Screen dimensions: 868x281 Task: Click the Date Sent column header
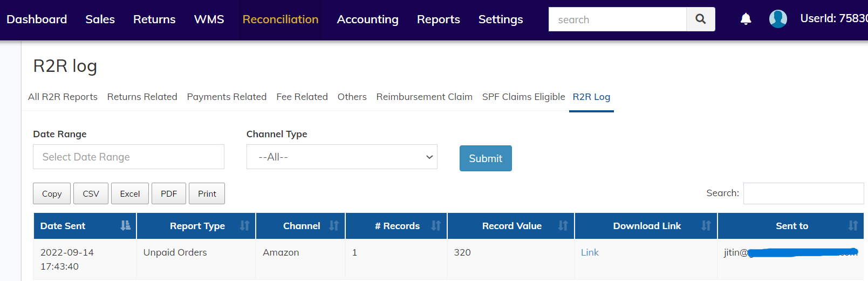pos(85,226)
